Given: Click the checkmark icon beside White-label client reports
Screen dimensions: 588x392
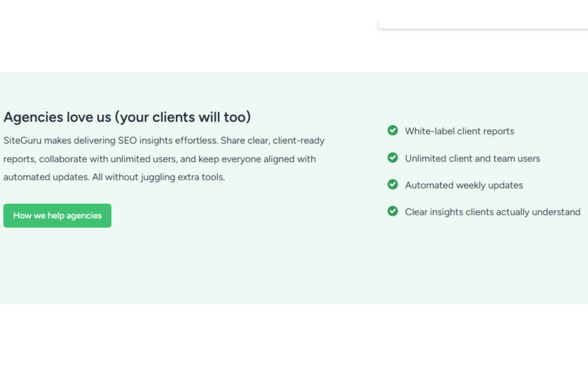Looking at the screenshot, I should click(x=393, y=131).
